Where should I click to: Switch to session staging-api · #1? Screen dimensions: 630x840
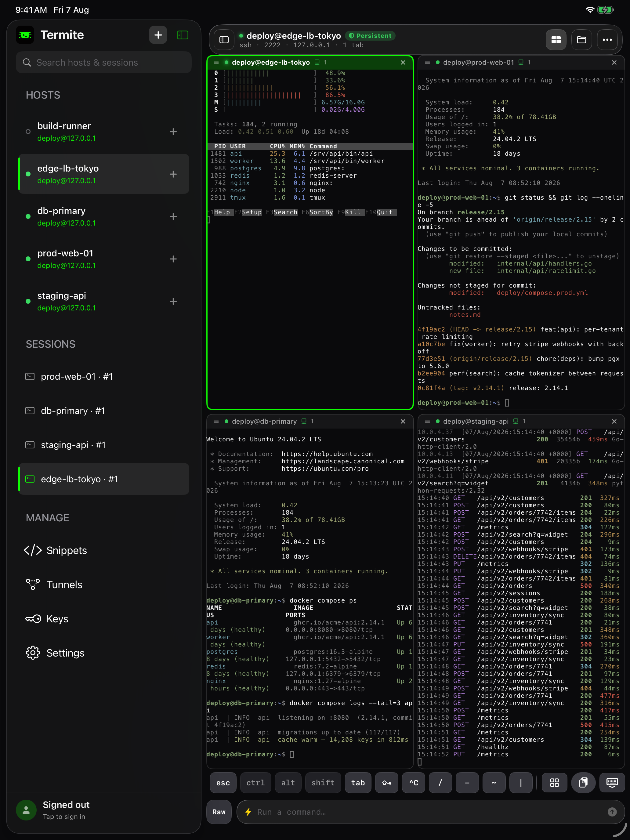point(104,445)
